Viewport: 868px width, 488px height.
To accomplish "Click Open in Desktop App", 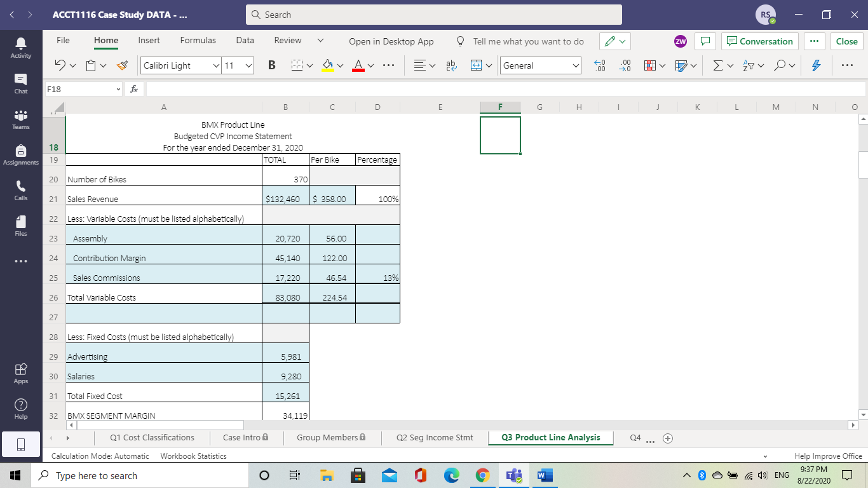I will coord(391,41).
